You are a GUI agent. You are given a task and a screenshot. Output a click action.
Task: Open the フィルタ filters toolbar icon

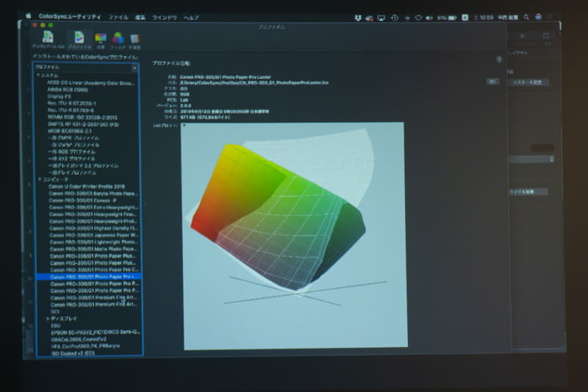[118, 41]
